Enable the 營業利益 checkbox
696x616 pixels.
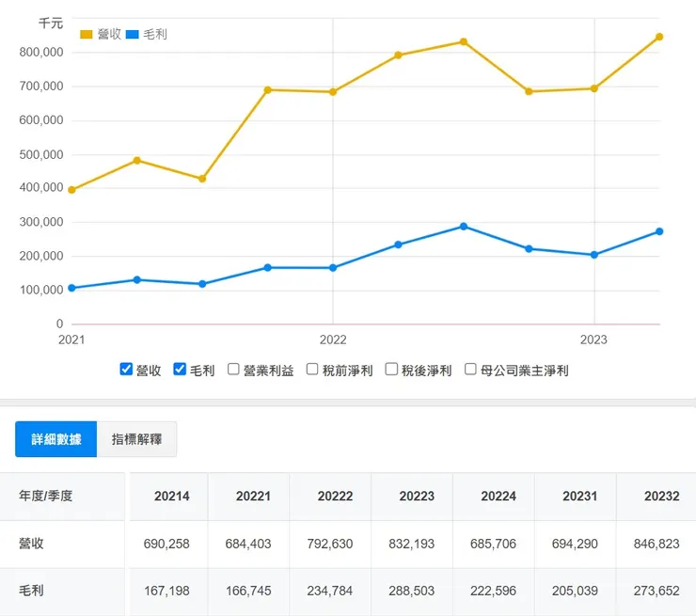coord(233,370)
